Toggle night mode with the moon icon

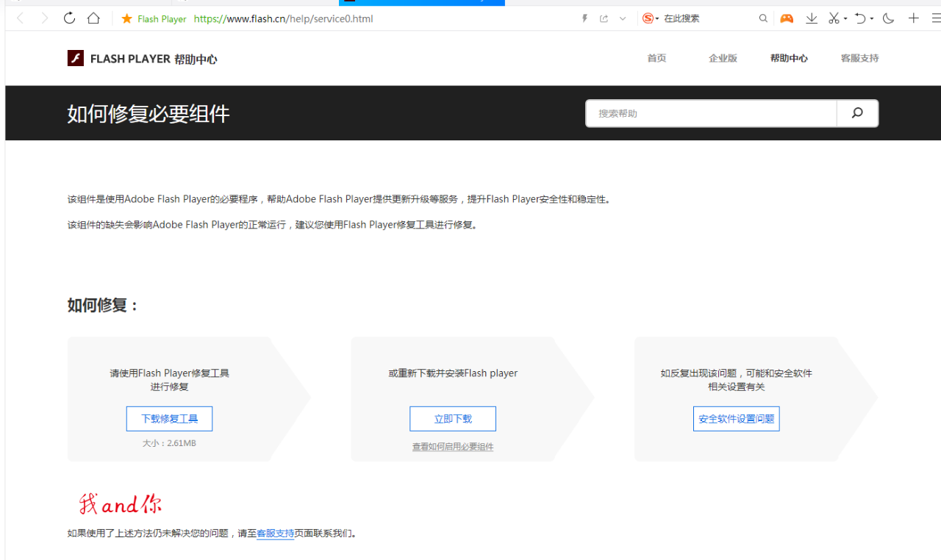889,18
